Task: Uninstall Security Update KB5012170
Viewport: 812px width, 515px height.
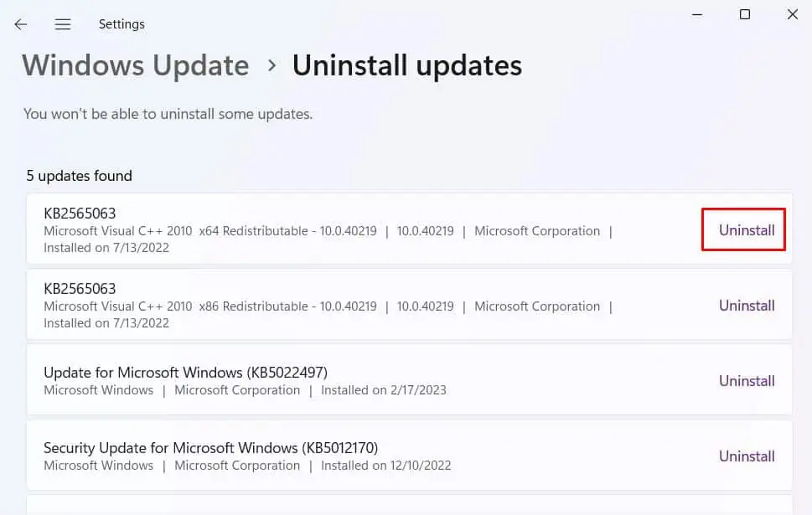Action: 745,456
